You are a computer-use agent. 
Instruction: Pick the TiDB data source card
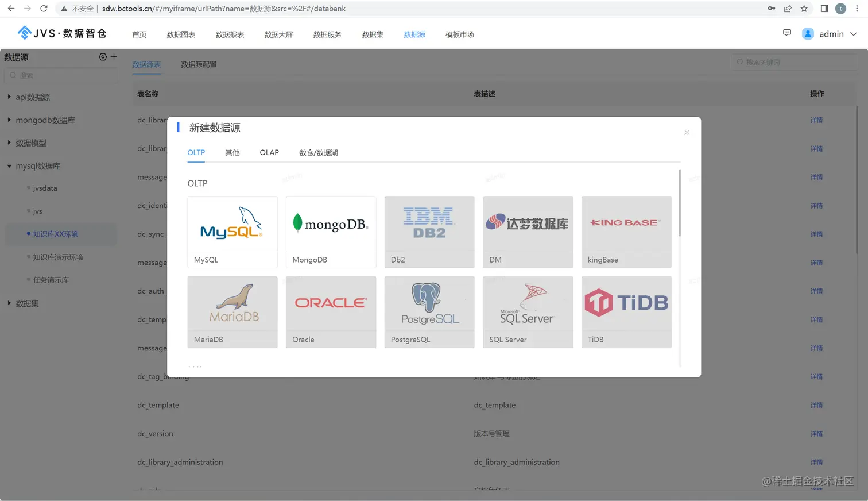click(x=626, y=312)
